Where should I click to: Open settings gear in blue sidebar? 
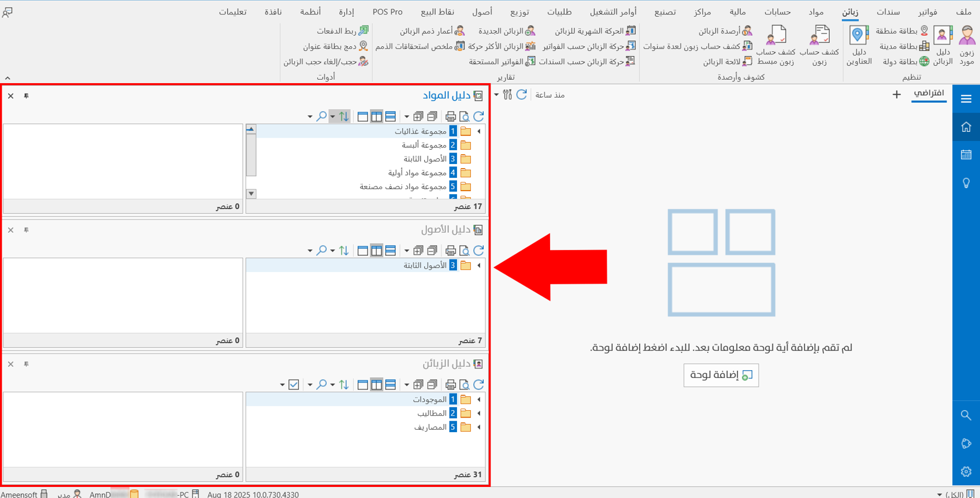(966, 472)
